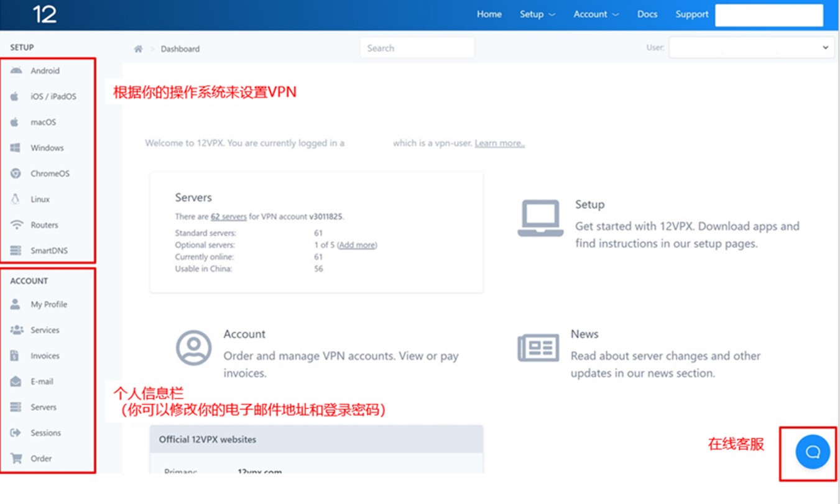This screenshot has height=504, width=840.
Task: Click the person icon beside My Profile
Action: point(16,304)
